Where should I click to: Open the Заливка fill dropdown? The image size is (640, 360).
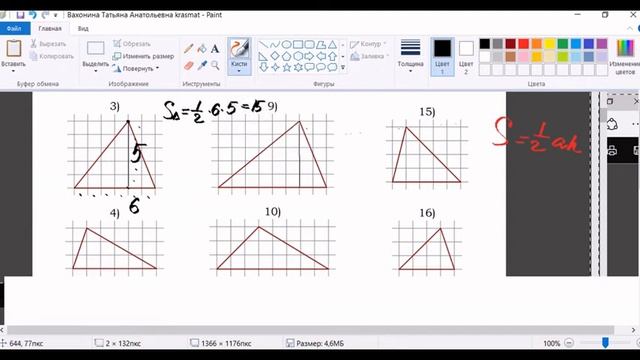[387, 56]
